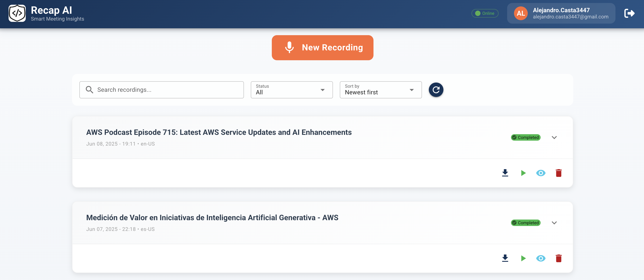644x280 pixels.
Task: Open the Sort by dropdown
Action: click(x=381, y=90)
